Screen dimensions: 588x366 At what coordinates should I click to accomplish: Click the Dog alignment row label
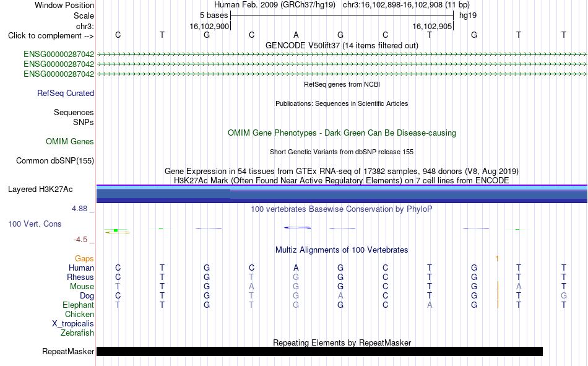pyautogui.click(x=87, y=296)
